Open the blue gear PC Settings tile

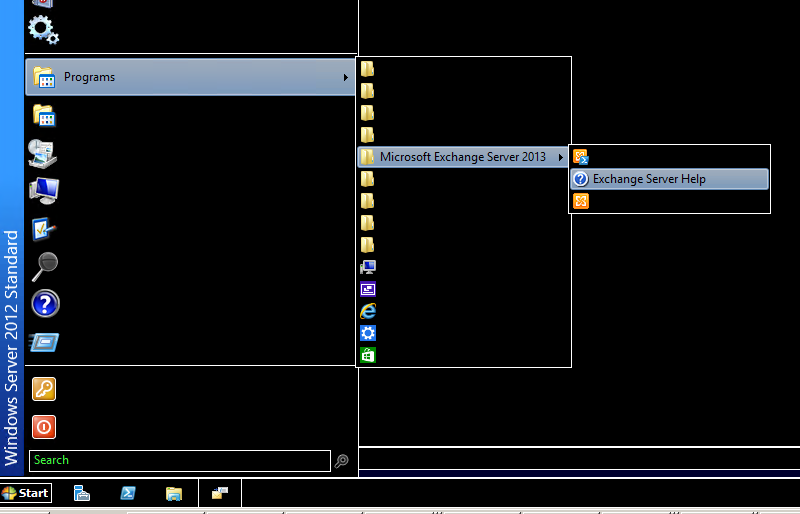pos(368,333)
